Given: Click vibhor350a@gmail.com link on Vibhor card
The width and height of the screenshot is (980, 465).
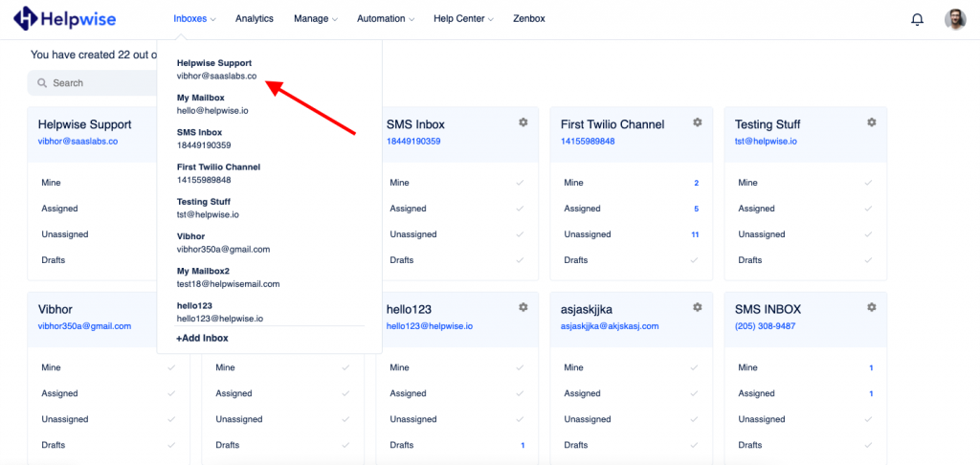Looking at the screenshot, I should [x=84, y=326].
